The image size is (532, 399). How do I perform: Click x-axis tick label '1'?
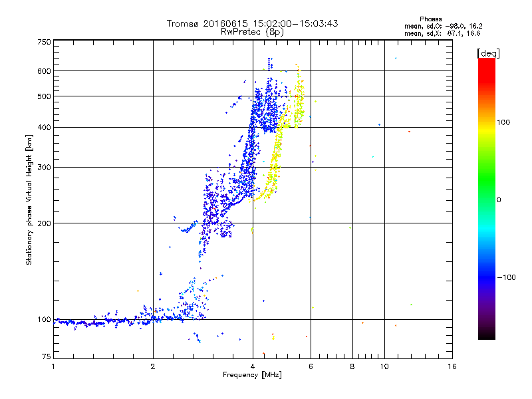coord(53,366)
